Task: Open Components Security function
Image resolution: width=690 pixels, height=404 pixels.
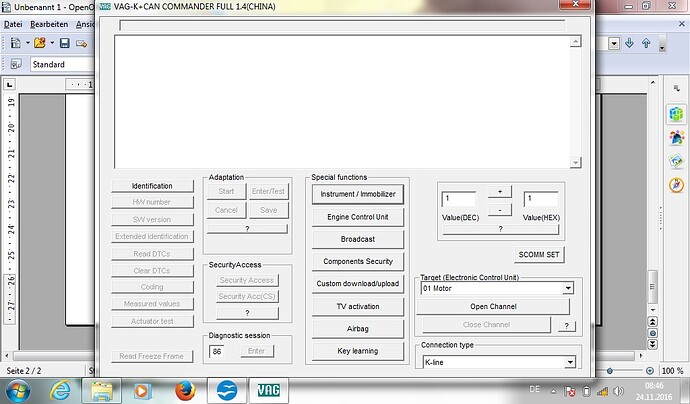Action: click(x=358, y=261)
